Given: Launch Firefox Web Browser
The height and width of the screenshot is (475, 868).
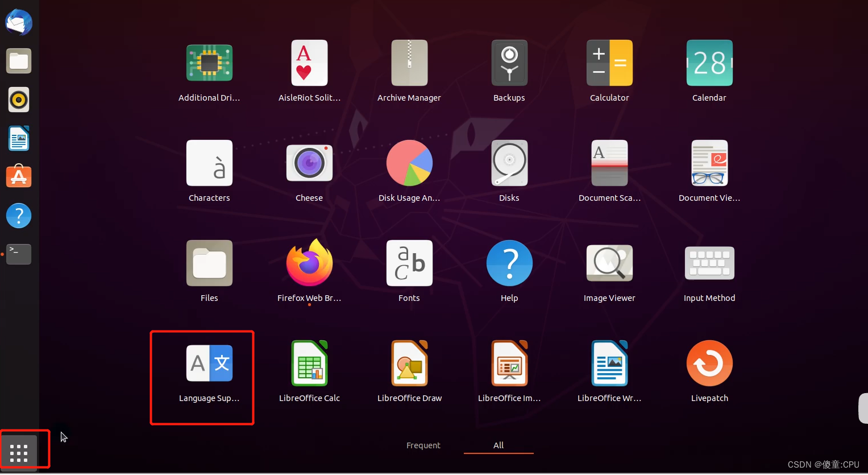Looking at the screenshot, I should tap(309, 263).
